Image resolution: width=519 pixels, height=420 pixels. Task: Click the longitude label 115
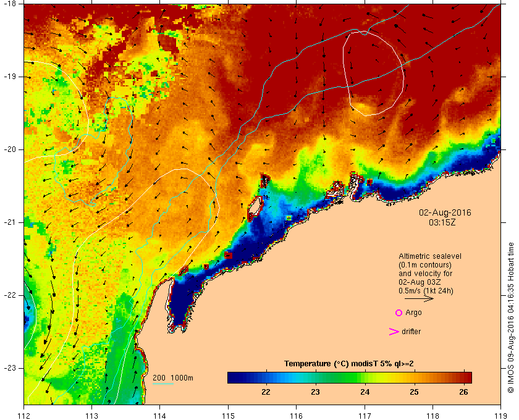coord(228,415)
